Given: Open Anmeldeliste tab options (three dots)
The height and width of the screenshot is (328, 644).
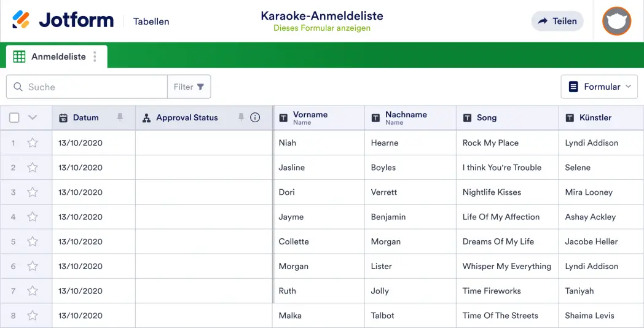Looking at the screenshot, I should tap(95, 57).
